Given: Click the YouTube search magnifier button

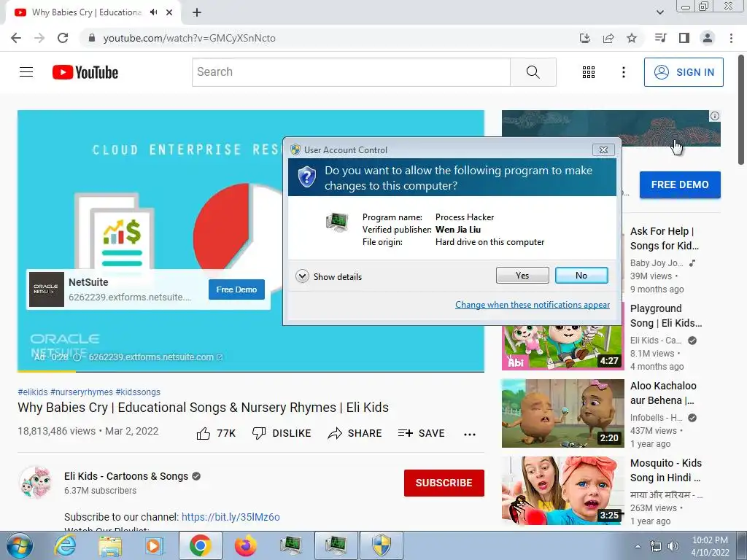Looking at the screenshot, I should [x=533, y=72].
